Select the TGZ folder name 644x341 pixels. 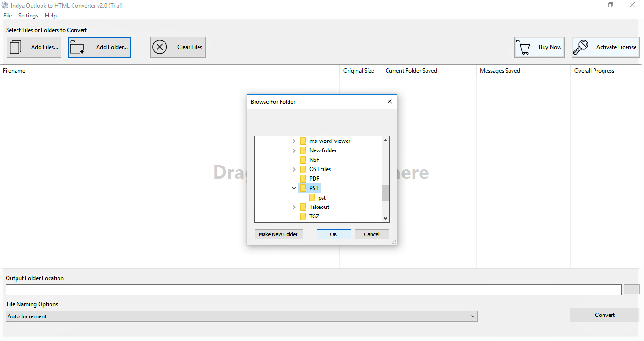pos(314,216)
